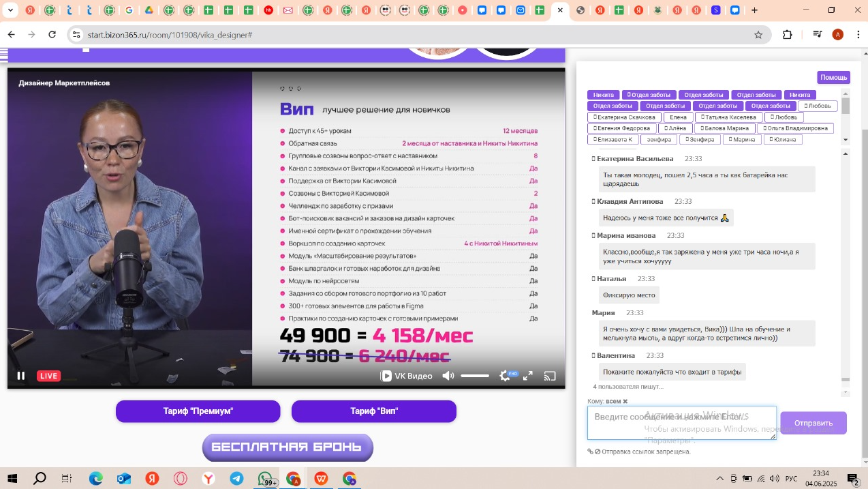Image resolution: width=868 pixels, height=489 pixels.
Task: Open the tab search dropdown
Action: (x=10, y=10)
